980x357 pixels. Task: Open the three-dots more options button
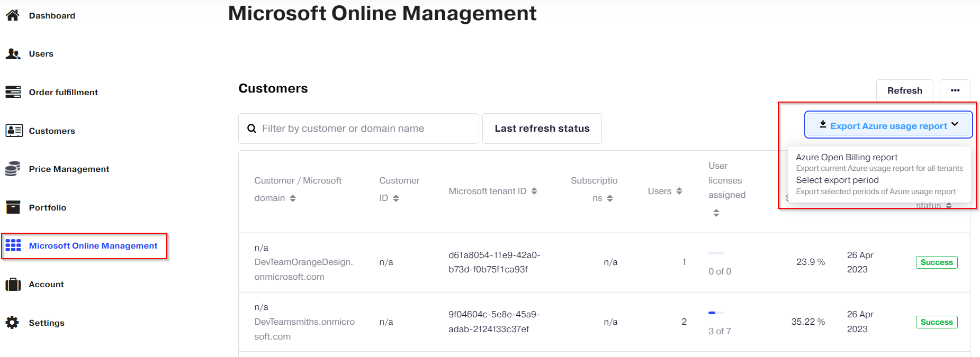click(955, 90)
